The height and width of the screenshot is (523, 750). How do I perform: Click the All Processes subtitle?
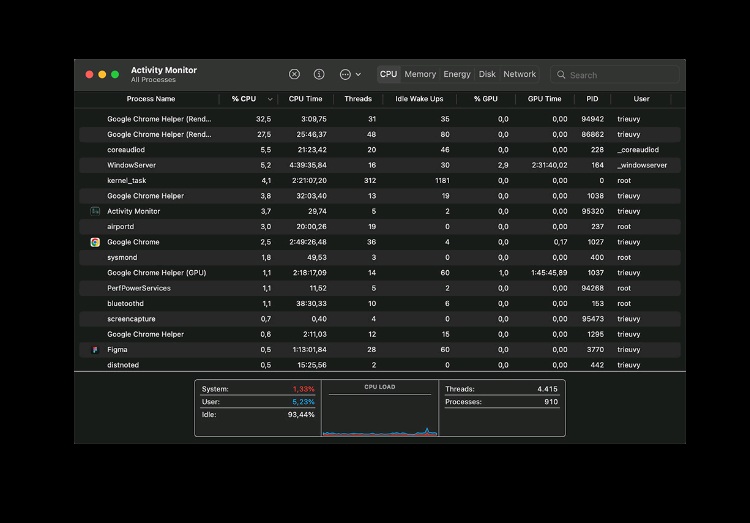(x=153, y=80)
